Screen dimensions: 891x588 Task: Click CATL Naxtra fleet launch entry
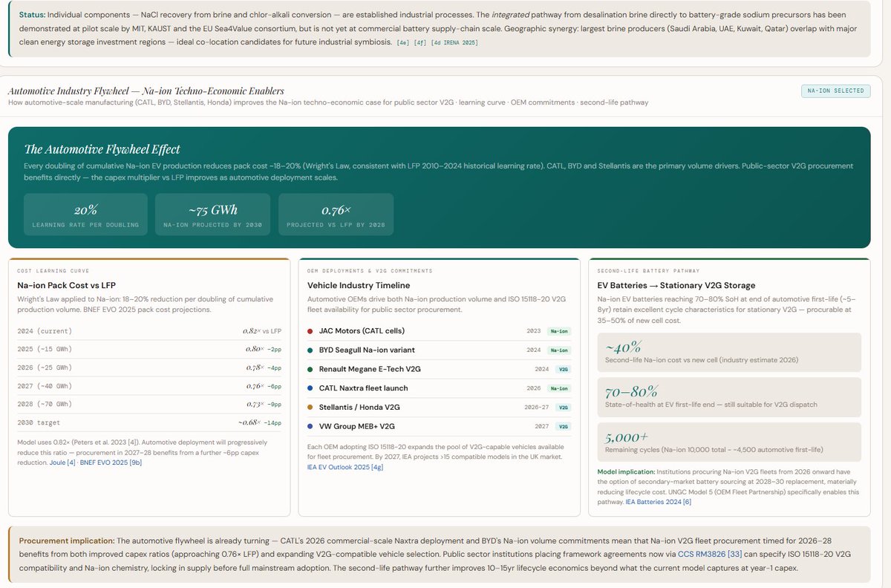[x=363, y=388]
